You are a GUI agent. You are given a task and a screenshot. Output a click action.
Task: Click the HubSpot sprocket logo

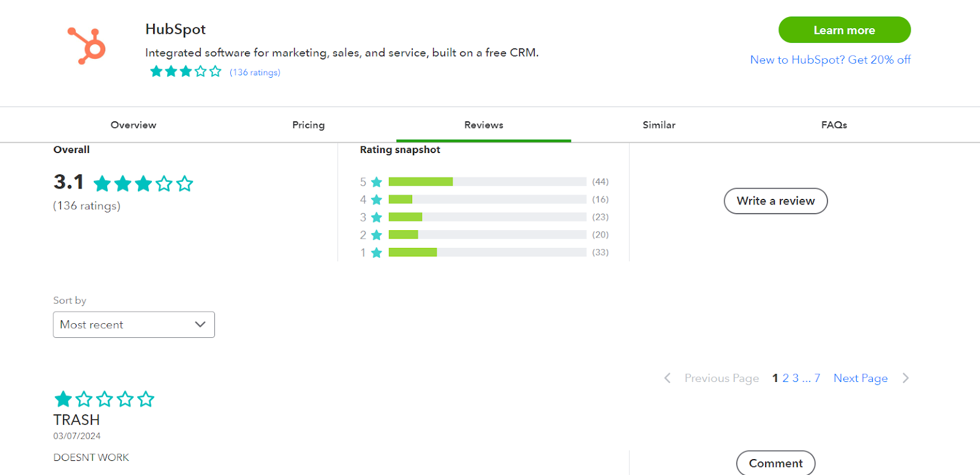coord(86,46)
